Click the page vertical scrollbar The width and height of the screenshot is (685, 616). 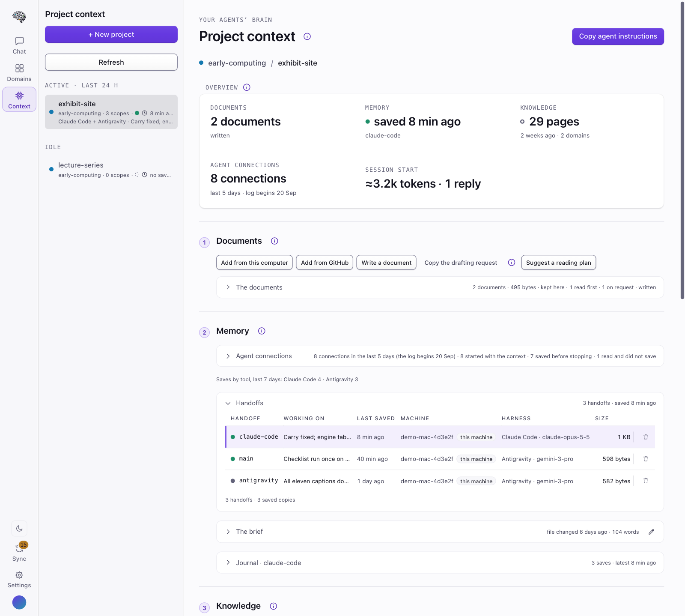682,150
